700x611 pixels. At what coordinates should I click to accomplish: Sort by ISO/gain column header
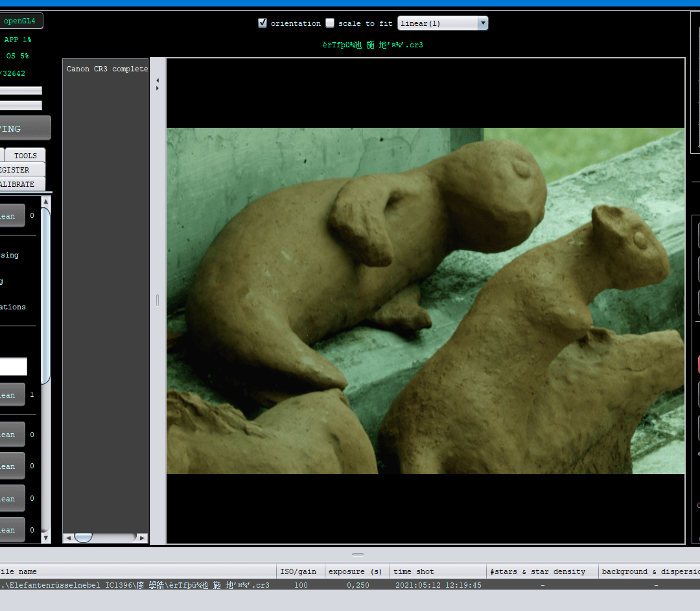click(301, 571)
